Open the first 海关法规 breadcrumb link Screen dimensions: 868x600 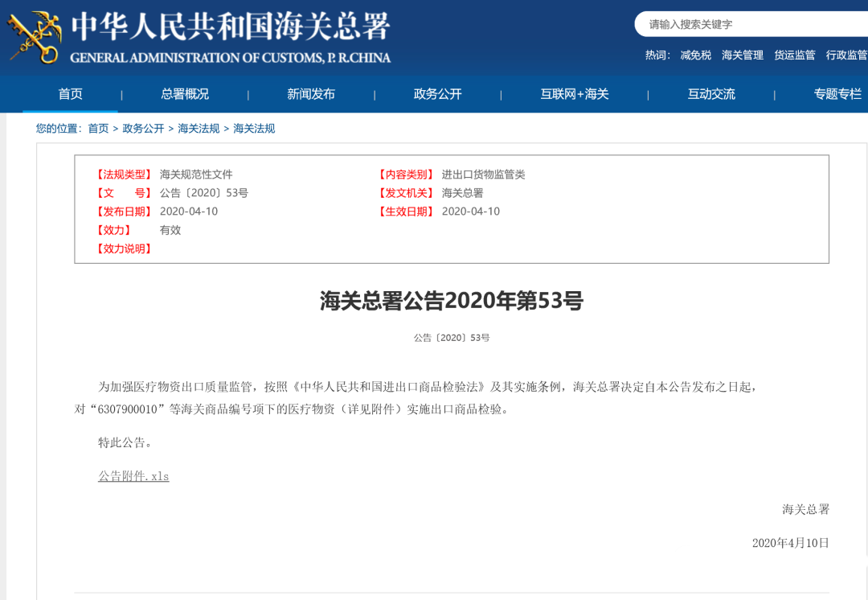(199, 129)
